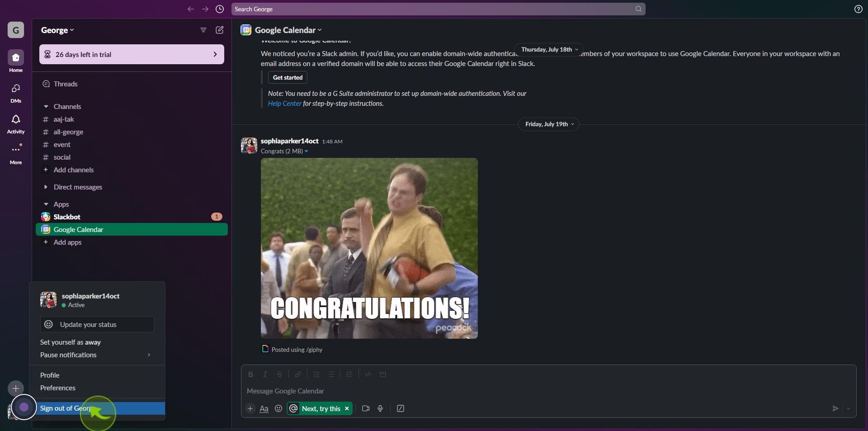Screen dimensions: 868x431
Task: Open the Thursday, July 18th date dropdown
Action: pyautogui.click(x=549, y=49)
